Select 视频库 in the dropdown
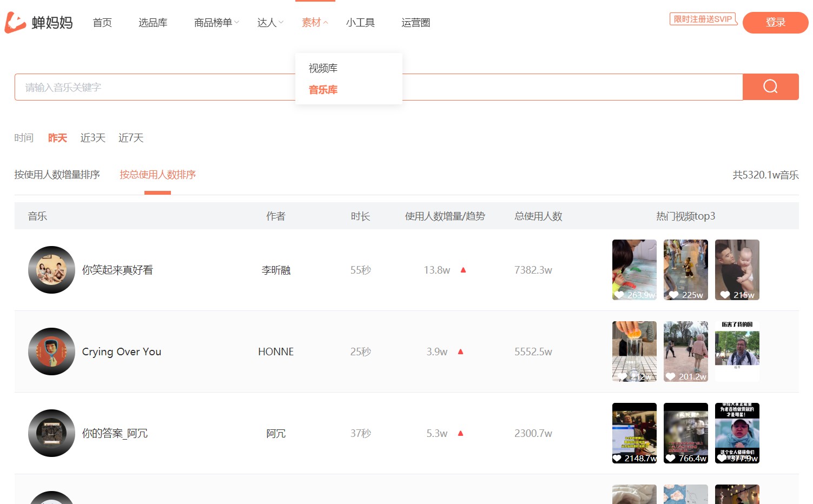 (x=323, y=68)
